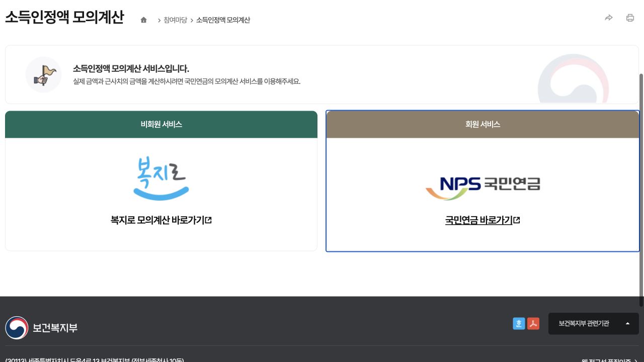Click the flag-in-hand service icon
This screenshot has height=362, width=644.
click(44, 75)
